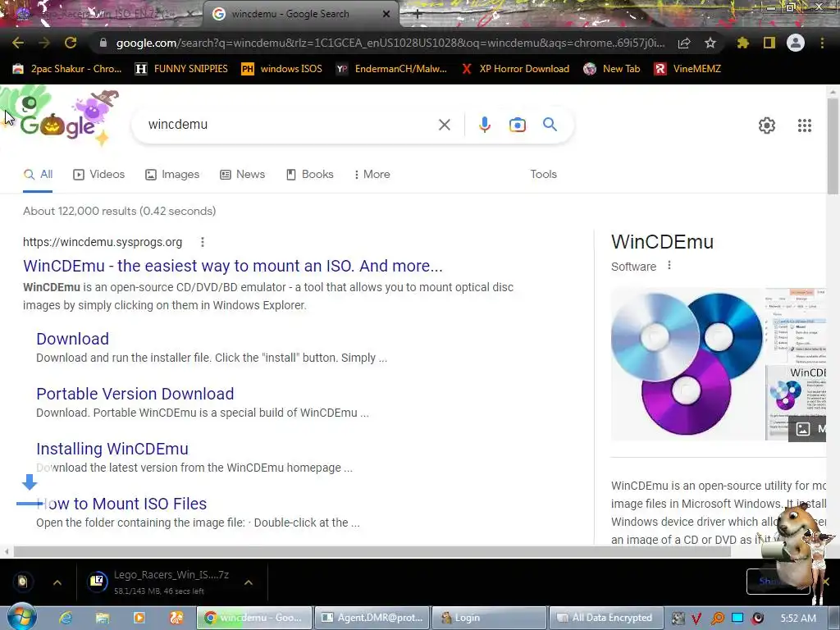The width and height of the screenshot is (840, 630).
Task: Open the More search filters dropdown
Action: (x=372, y=174)
